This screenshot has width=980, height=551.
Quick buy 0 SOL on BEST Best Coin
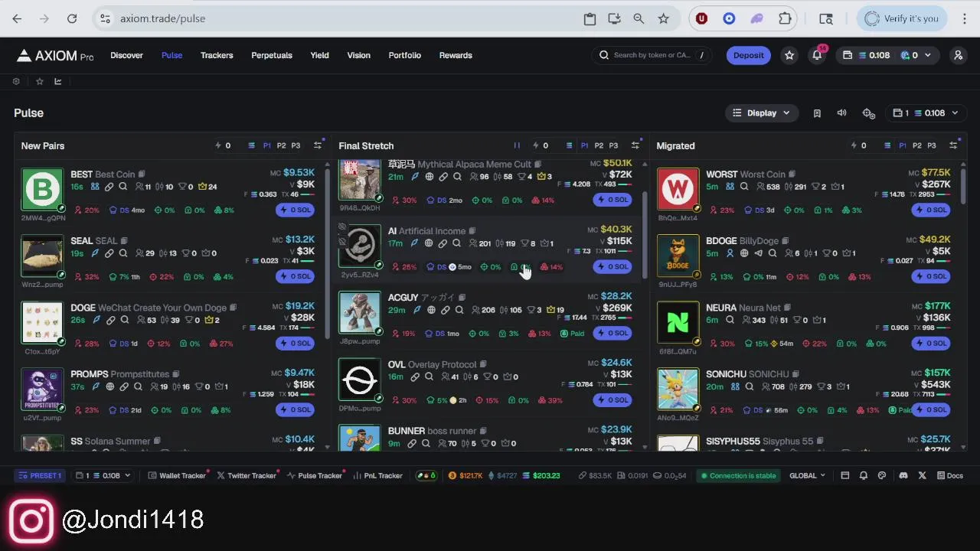294,210
